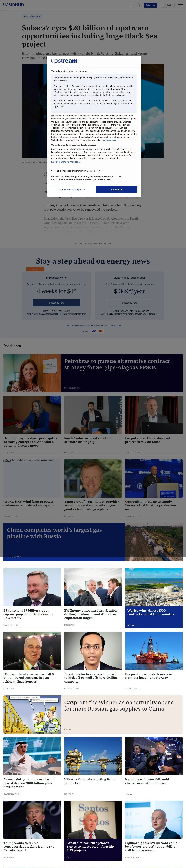Click the Upstream logo in page header
Screen dimensions: 186x868
click(x=13, y=5)
